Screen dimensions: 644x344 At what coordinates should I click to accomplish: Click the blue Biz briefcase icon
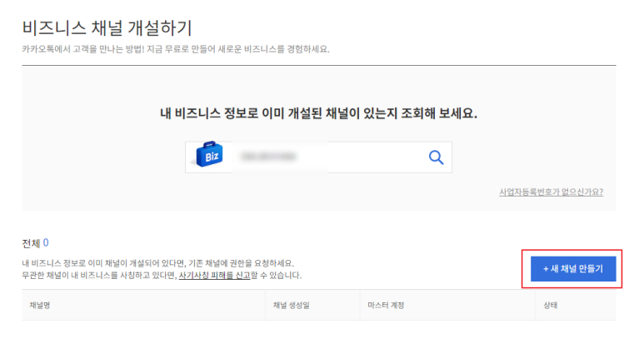coord(209,155)
